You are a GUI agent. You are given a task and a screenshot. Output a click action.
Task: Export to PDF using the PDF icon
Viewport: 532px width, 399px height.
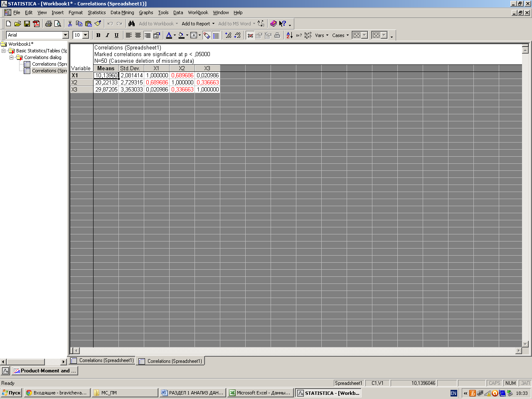click(36, 24)
